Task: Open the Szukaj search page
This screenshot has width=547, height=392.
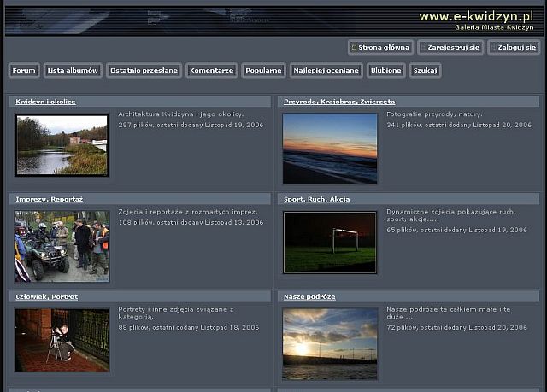Action: (x=425, y=71)
